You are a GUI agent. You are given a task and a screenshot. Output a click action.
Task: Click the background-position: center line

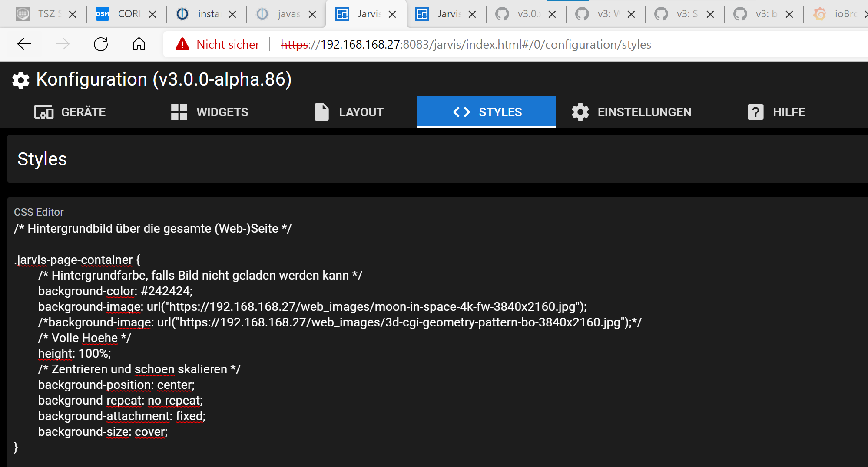116,385
